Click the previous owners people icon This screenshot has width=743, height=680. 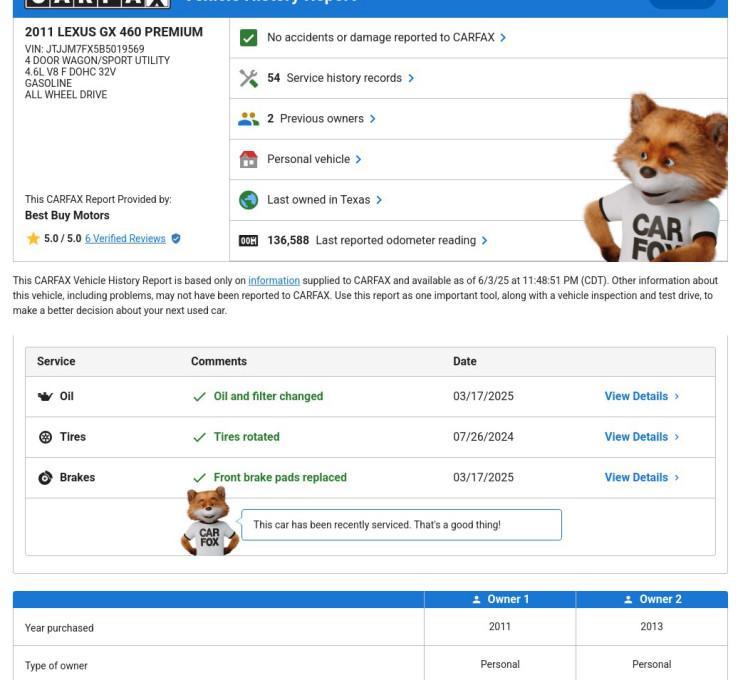pyautogui.click(x=248, y=118)
